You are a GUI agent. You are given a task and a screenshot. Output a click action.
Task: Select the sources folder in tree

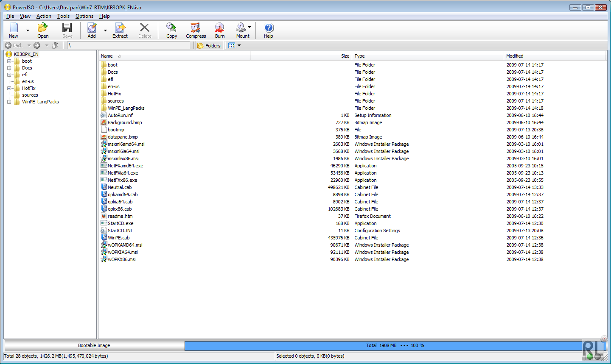pyautogui.click(x=30, y=95)
